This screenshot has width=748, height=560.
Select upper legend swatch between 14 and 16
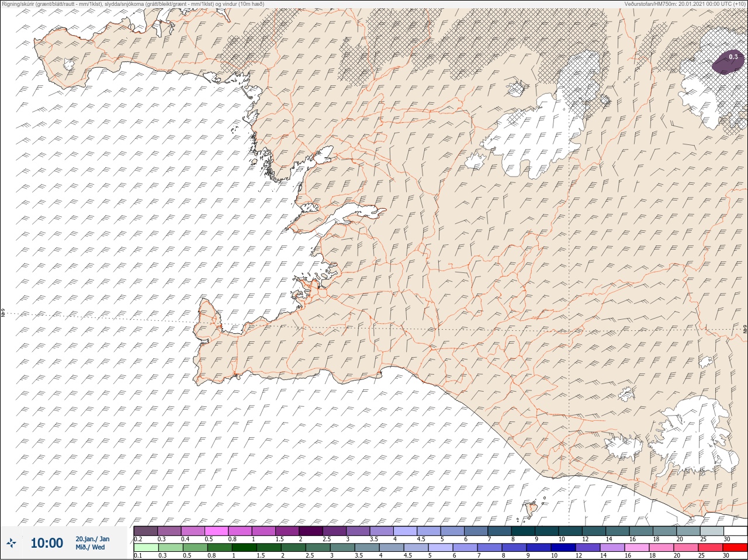pyautogui.click(x=618, y=530)
